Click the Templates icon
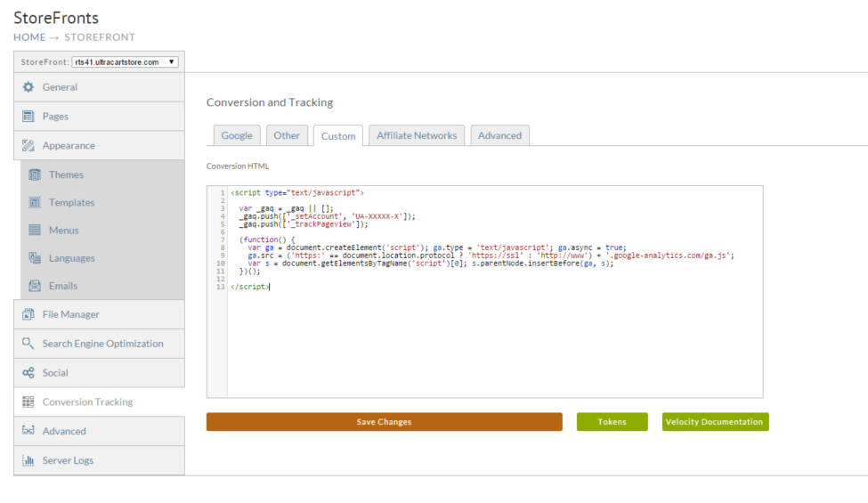Viewport: 868px width, 503px height. tap(35, 202)
